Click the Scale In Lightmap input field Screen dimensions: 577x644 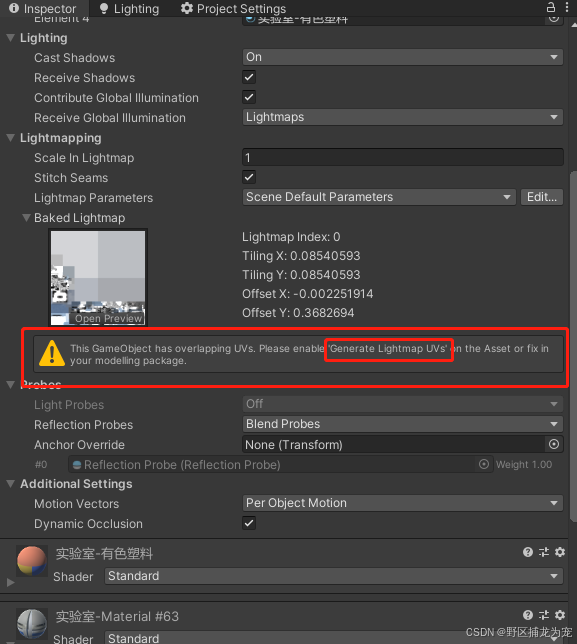pyautogui.click(x=402, y=157)
